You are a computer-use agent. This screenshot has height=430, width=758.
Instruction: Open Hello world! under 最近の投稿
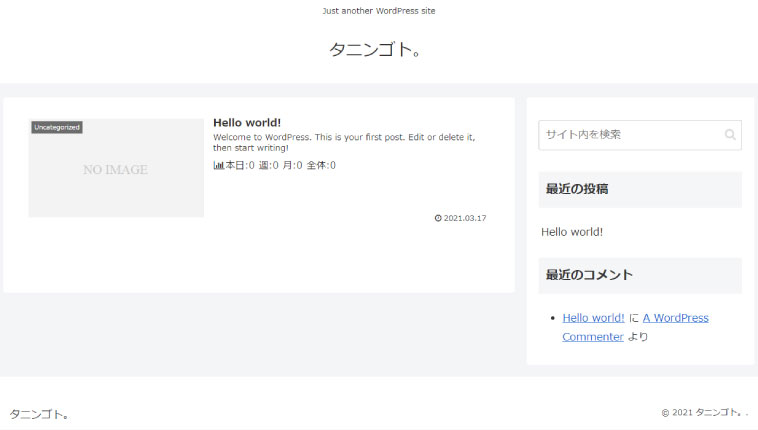click(572, 232)
